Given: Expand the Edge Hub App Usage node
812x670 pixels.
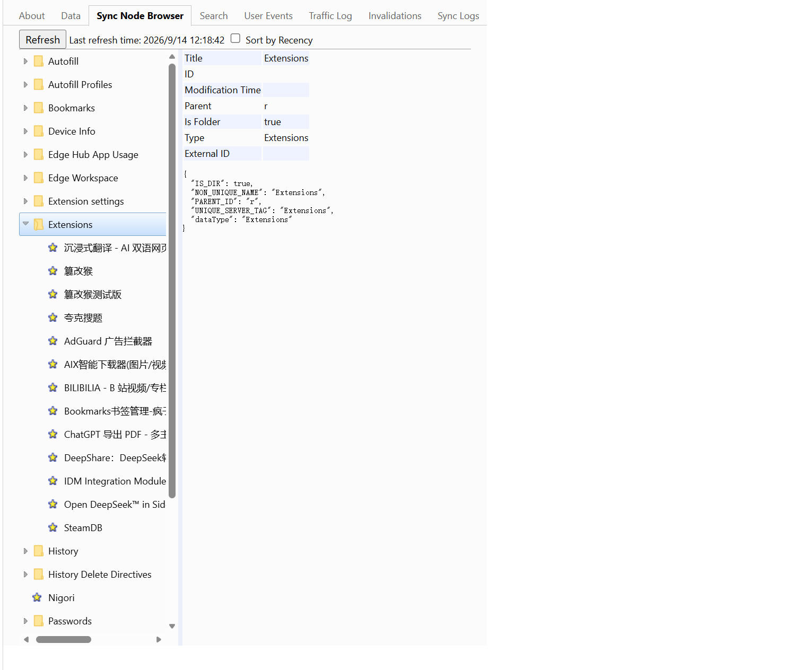Looking at the screenshot, I should point(25,155).
